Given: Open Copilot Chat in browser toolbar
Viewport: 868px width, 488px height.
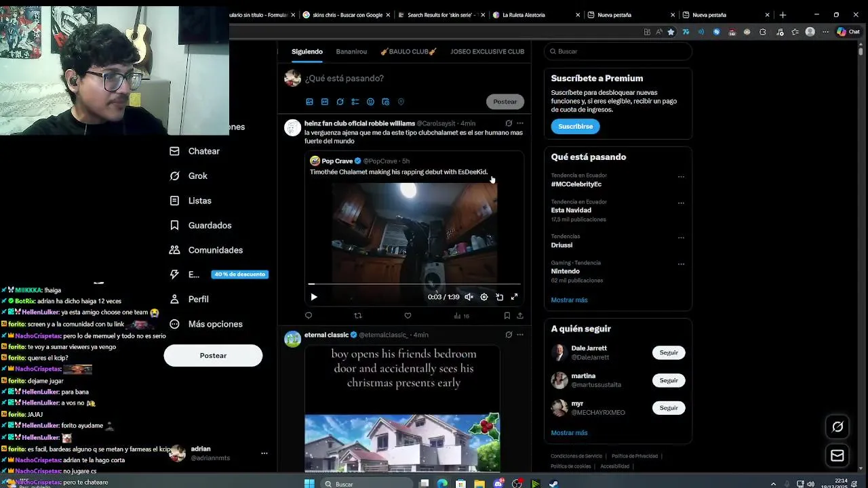Looking at the screenshot, I should (x=848, y=32).
